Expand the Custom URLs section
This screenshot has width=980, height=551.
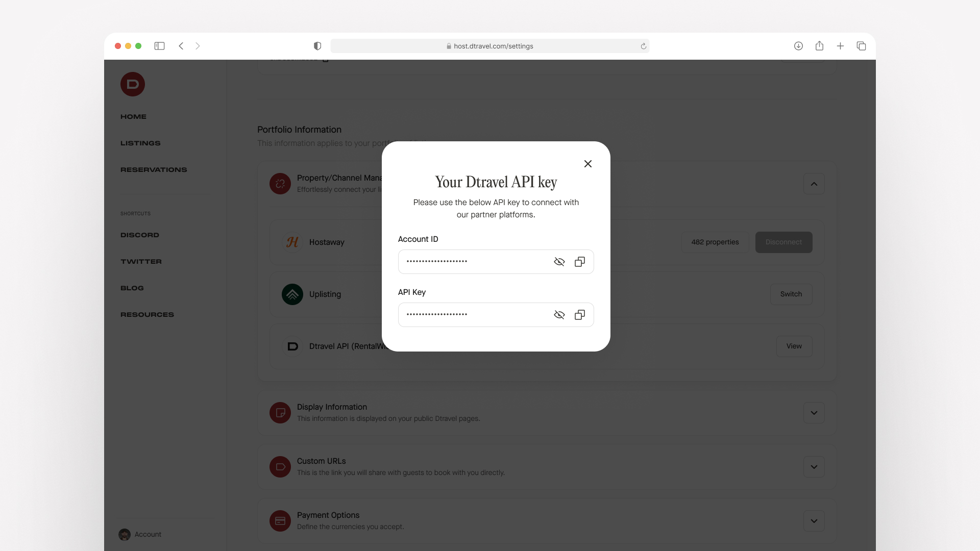(814, 467)
